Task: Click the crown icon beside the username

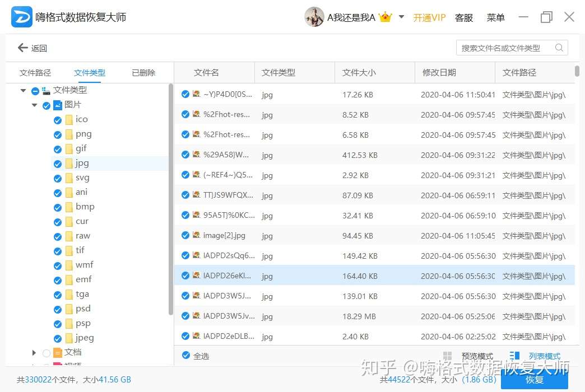Action: pos(385,17)
